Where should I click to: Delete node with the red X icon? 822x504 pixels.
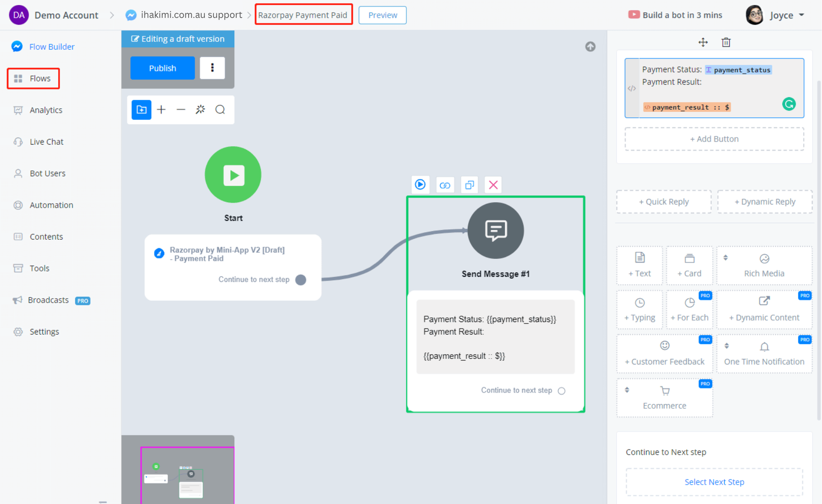[493, 185]
